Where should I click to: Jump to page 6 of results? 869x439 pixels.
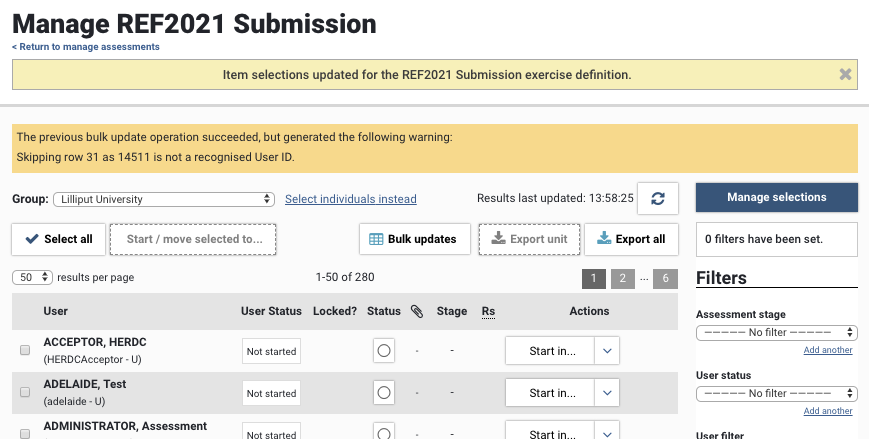665,279
